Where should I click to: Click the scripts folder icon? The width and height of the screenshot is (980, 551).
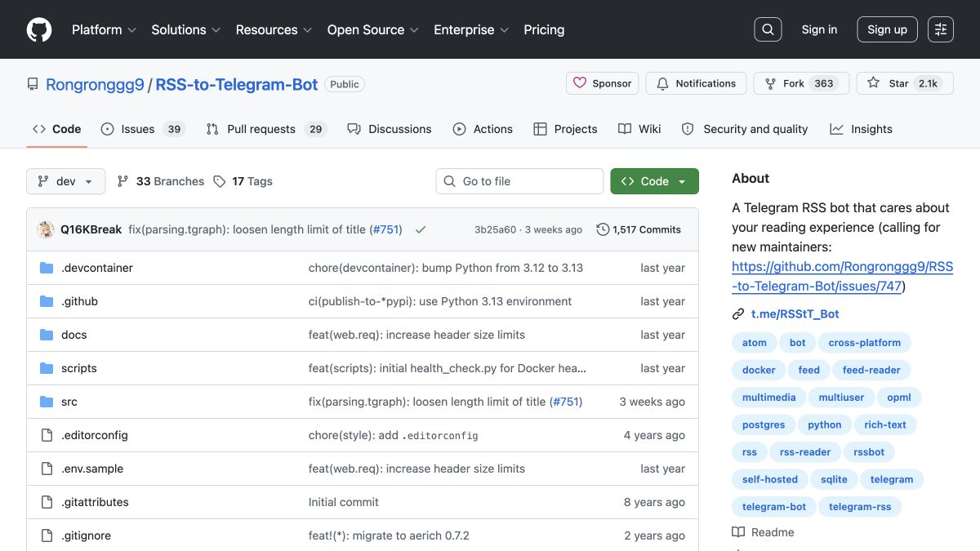47,368
